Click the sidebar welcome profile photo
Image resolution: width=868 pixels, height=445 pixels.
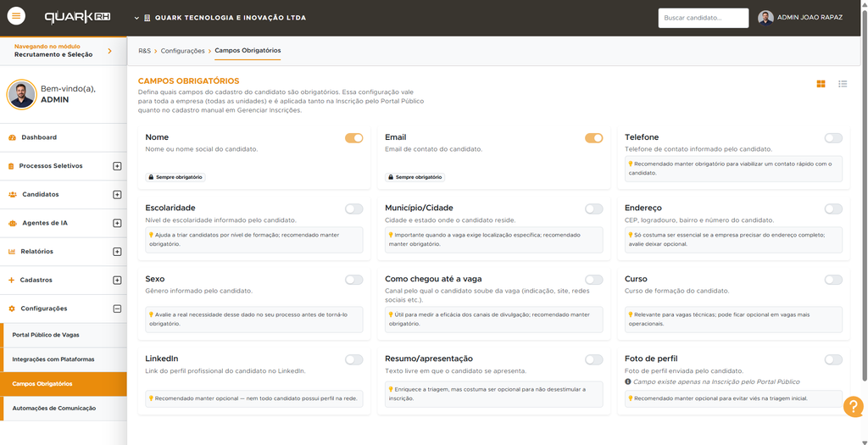click(x=21, y=95)
